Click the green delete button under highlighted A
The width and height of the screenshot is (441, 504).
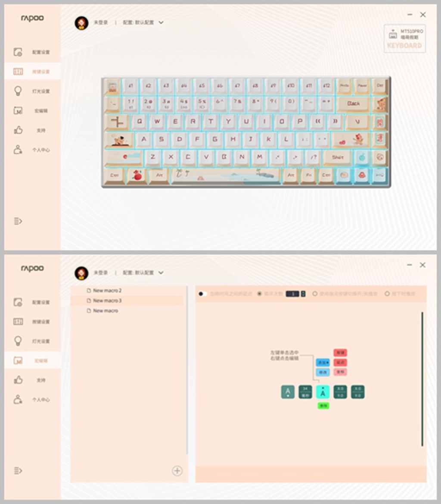click(x=323, y=406)
